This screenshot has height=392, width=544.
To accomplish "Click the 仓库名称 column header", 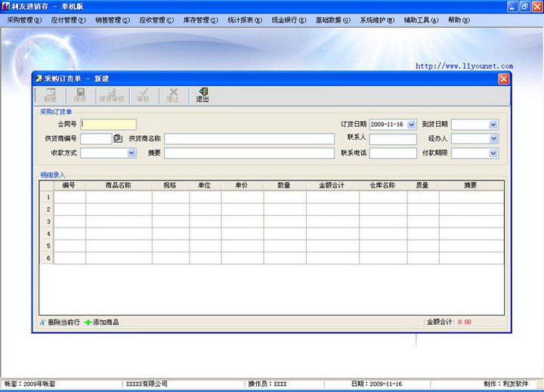I will (x=383, y=185).
